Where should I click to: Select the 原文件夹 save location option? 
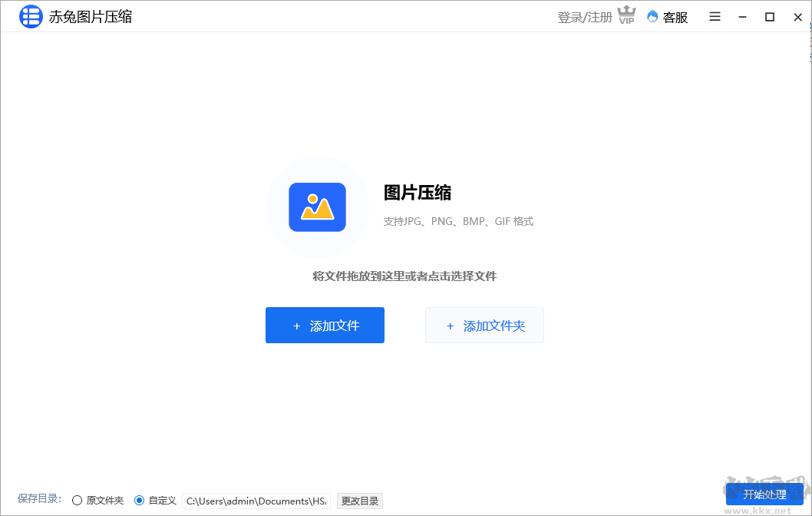point(77,500)
